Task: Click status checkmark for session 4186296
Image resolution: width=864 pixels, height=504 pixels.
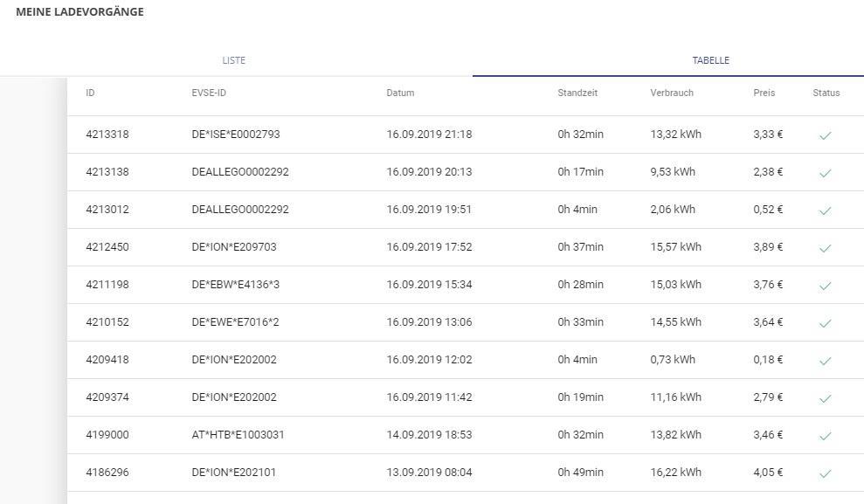Action: (825, 473)
